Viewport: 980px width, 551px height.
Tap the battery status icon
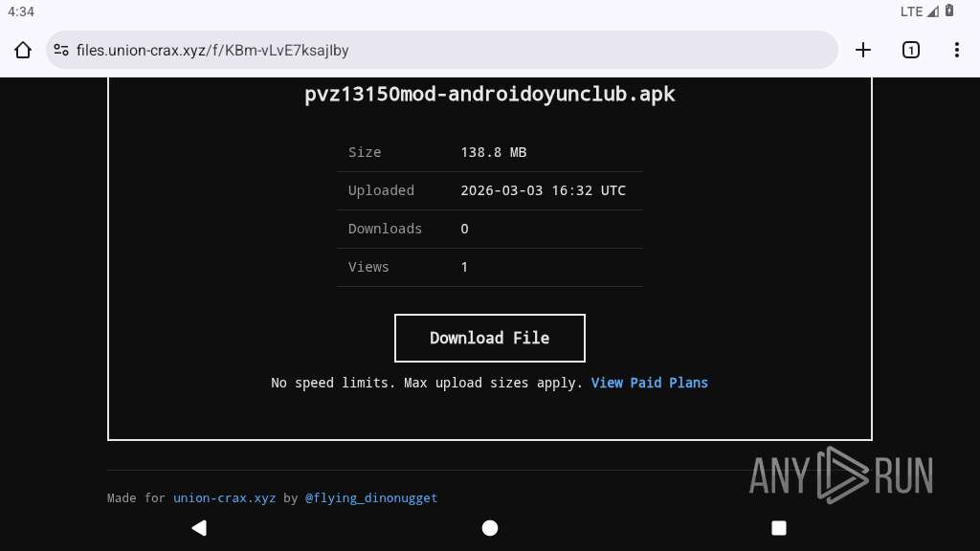coord(949,11)
